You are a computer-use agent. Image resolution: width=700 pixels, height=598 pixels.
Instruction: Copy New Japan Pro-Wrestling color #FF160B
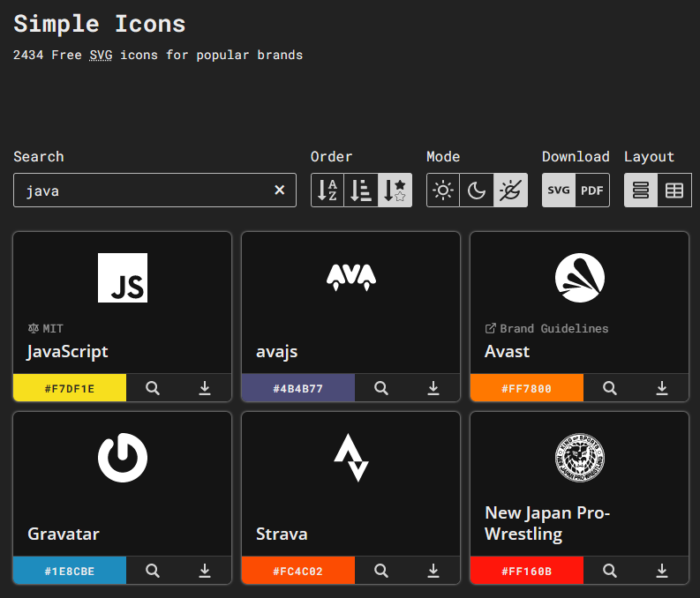(x=527, y=571)
